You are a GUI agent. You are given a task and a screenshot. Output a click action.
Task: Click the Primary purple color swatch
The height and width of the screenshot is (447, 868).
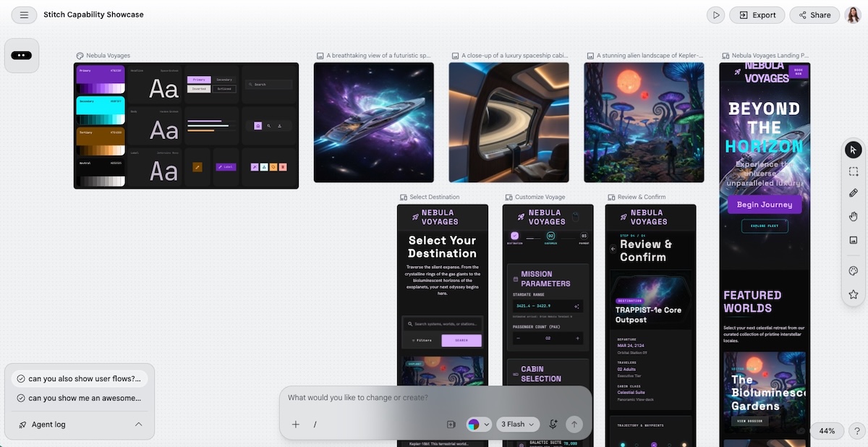[x=101, y=79]
